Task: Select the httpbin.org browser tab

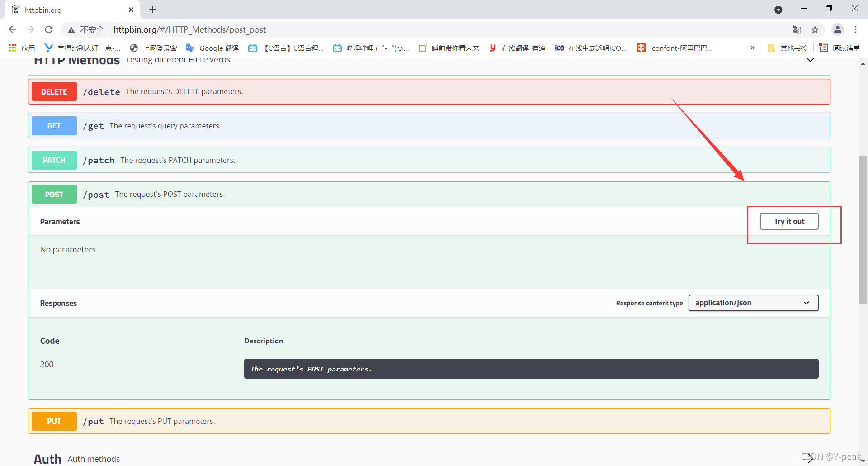Action: pos(68,10)
